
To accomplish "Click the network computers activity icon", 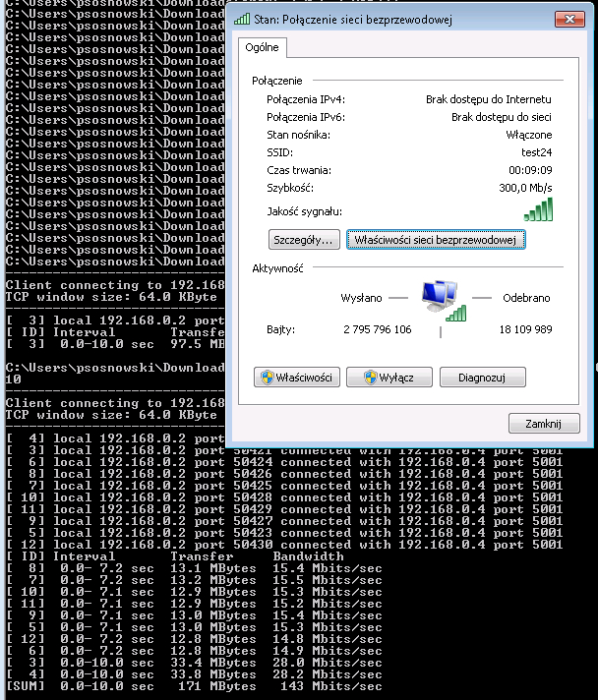I will (x=444, y=302).
